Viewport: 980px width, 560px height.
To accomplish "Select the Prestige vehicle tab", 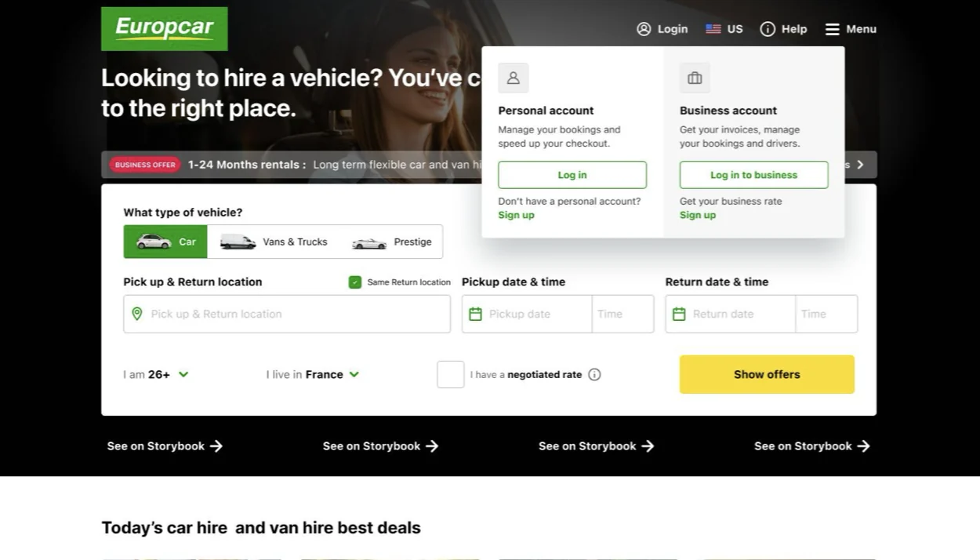I will [x=391, y=242].
